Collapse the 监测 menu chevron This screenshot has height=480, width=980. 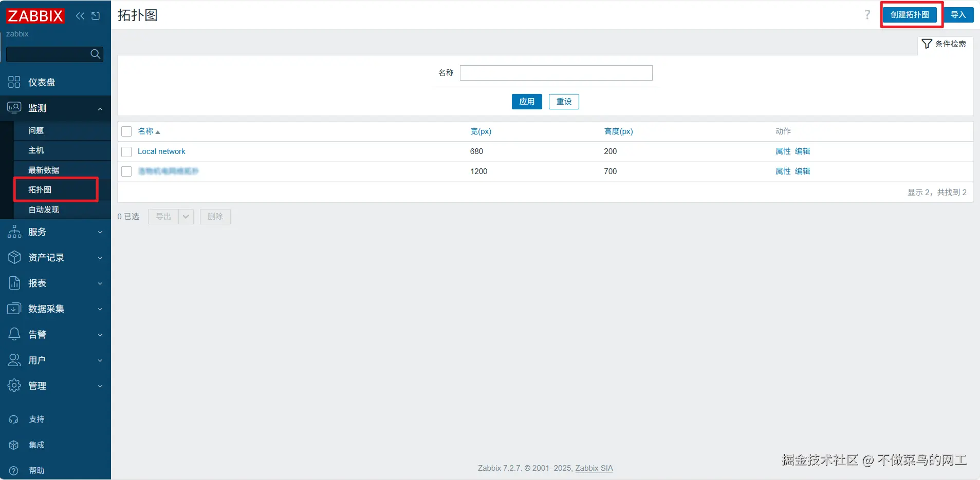click(100, 109)
